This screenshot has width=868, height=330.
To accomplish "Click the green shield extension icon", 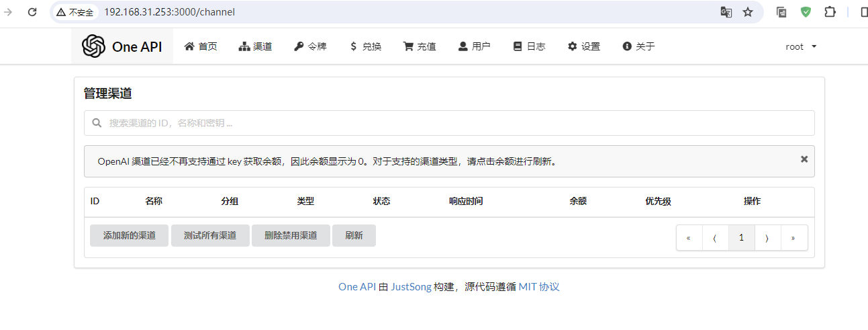I will [806, 12].
